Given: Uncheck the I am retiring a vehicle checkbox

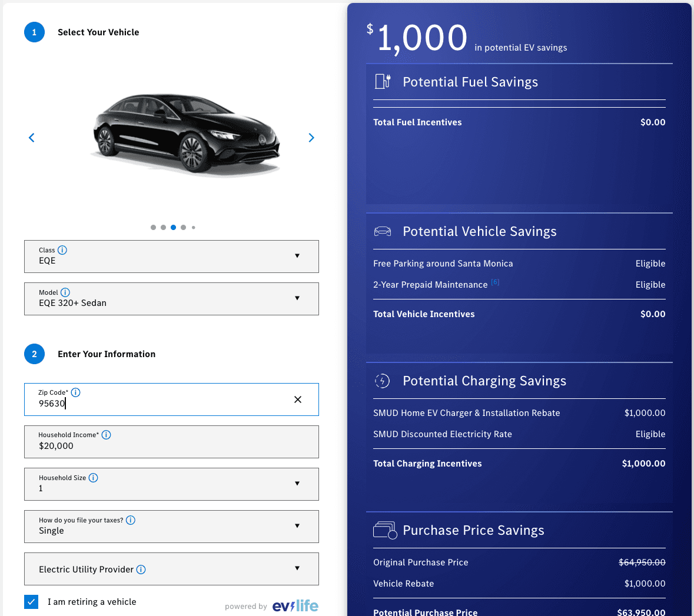Looking at the screenshot, I should click(x=31, y=602).
